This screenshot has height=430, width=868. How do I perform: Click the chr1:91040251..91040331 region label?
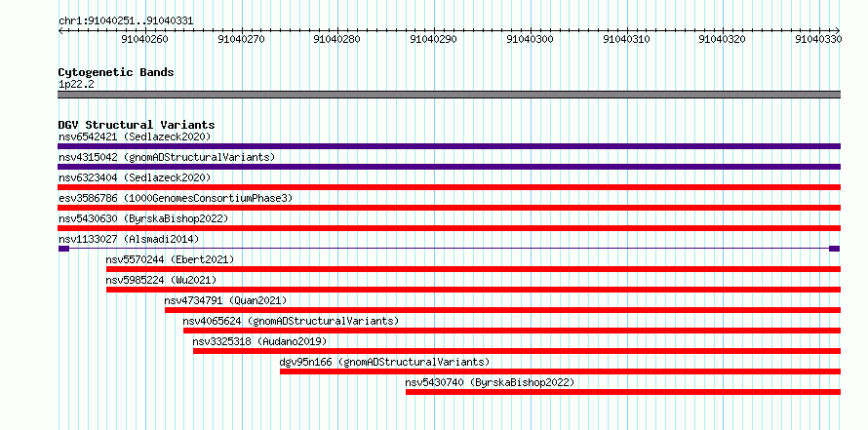[126, 21]
